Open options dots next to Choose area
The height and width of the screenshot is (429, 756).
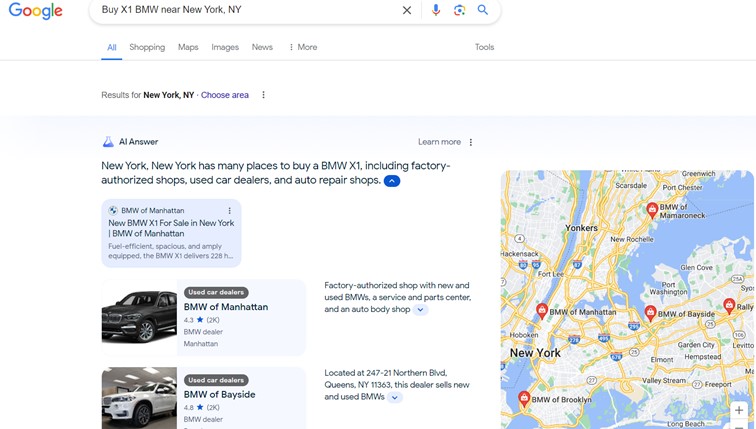click(x=263, y=95)
